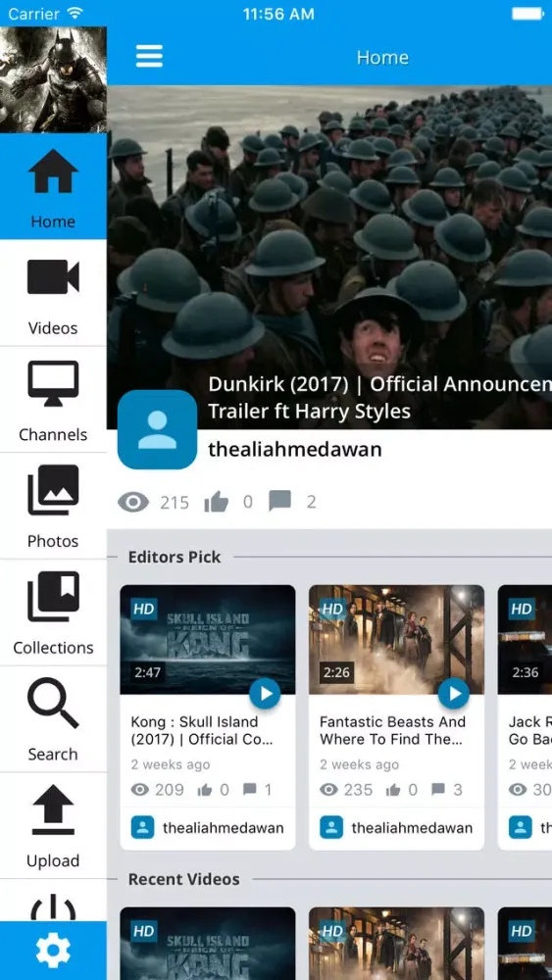Tap the Kong : Skull Island title text

pyautogui.click(x=202, y=731)
